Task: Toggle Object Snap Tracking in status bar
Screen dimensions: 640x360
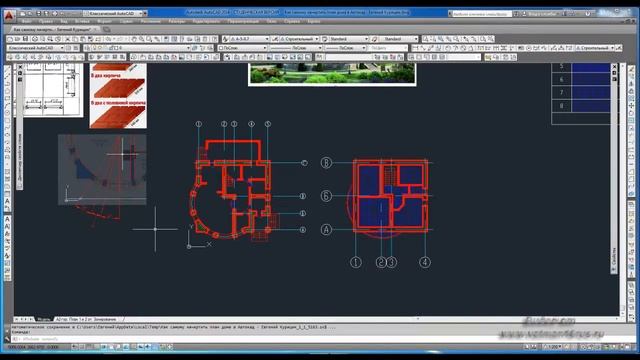Action: point(126,347)
